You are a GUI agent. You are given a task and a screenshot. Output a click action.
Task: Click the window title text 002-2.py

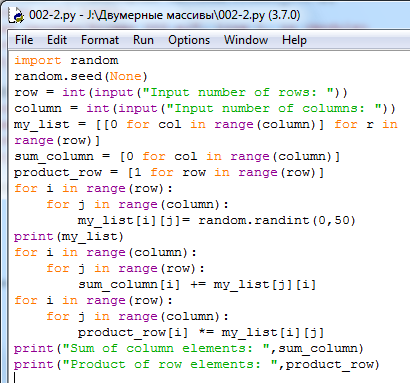[x=164, y=15]
